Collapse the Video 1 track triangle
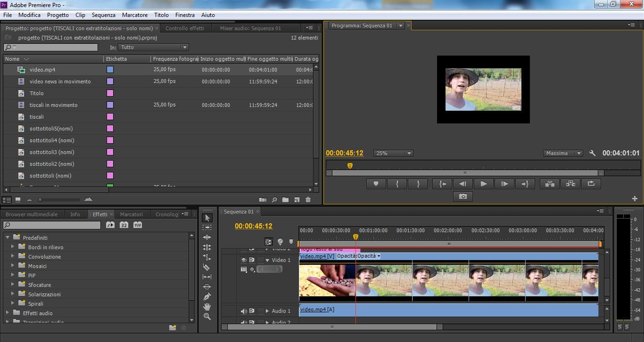This screenshot has height=342, width=644. (267, 260)
